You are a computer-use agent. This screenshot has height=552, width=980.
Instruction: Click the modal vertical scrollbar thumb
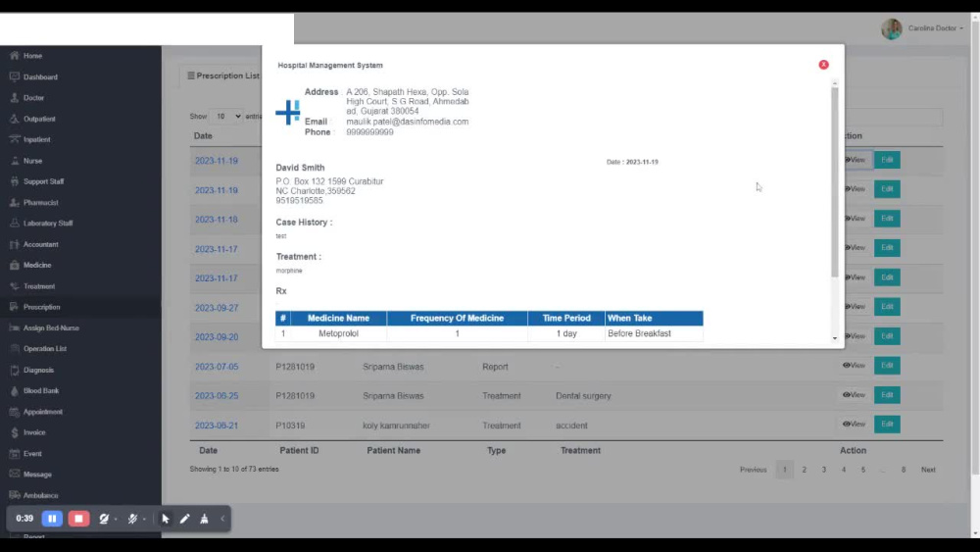pos(834,182)
